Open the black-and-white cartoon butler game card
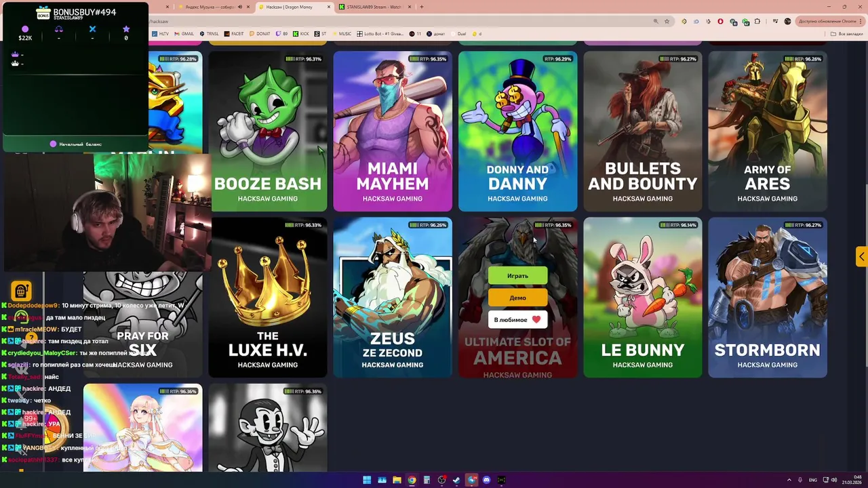868x488 pixels. tap(268, 428)
